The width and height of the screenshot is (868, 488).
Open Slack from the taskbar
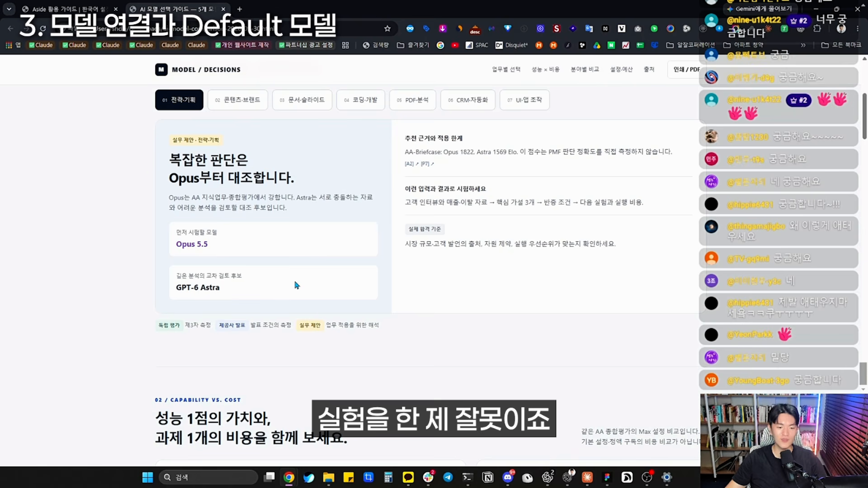428,477
